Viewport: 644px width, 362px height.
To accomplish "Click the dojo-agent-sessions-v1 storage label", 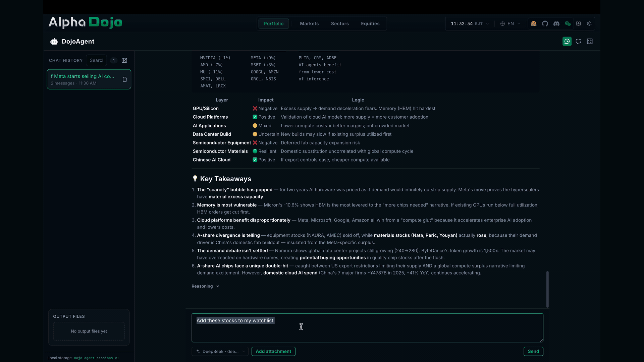I will tap(97, 358).
